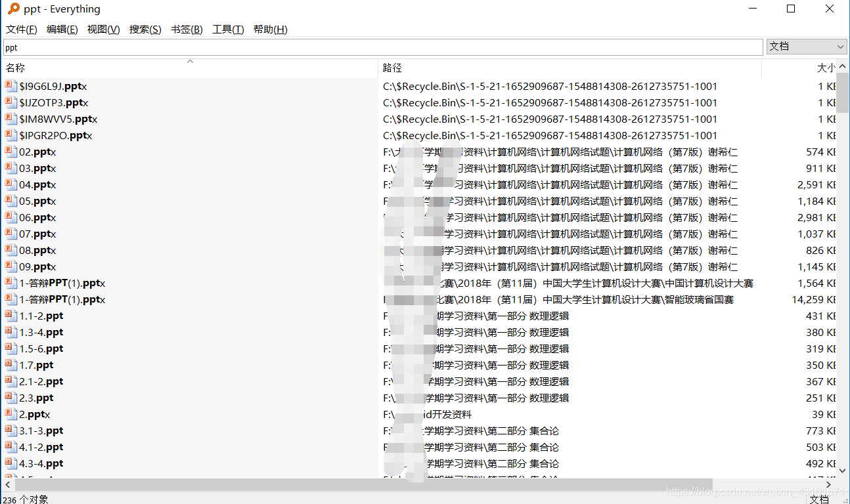Click the 773 KB size cell
The image size is (850, 504).
[821, 430]
